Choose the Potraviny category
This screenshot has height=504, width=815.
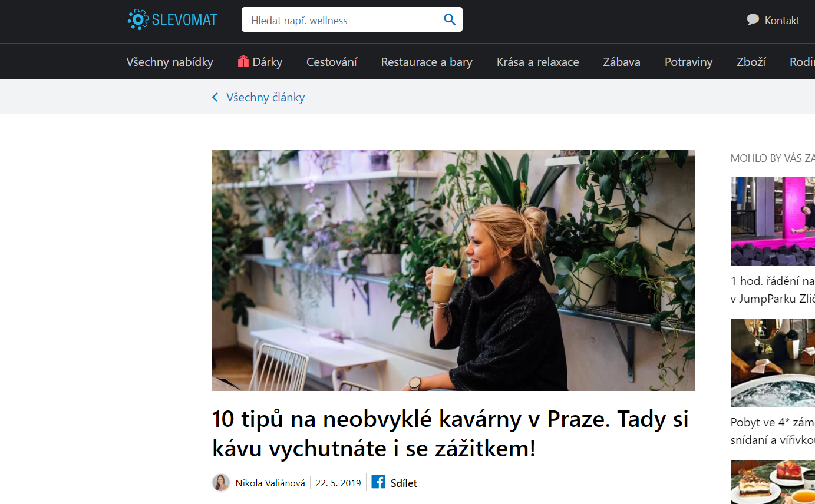pos(688,62)
